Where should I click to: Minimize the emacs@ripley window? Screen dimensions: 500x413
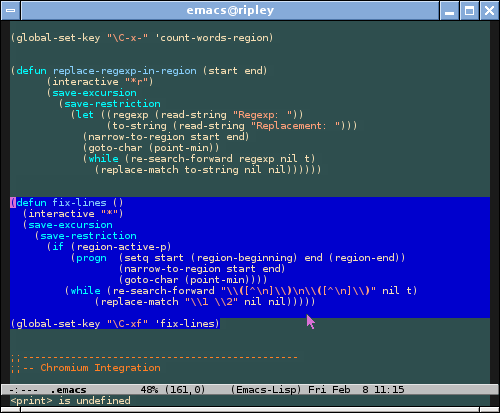click(449, 10)
